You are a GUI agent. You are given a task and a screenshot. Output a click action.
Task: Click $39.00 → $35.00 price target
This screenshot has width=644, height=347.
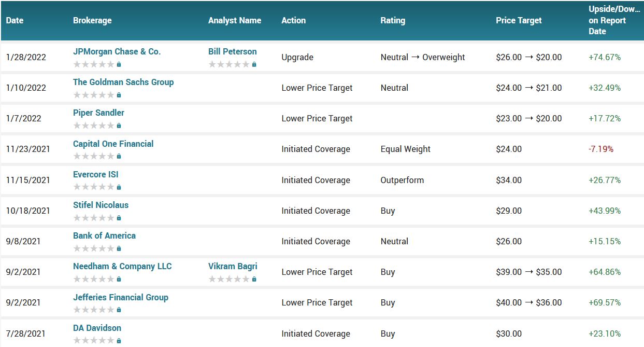pos(529,272)
